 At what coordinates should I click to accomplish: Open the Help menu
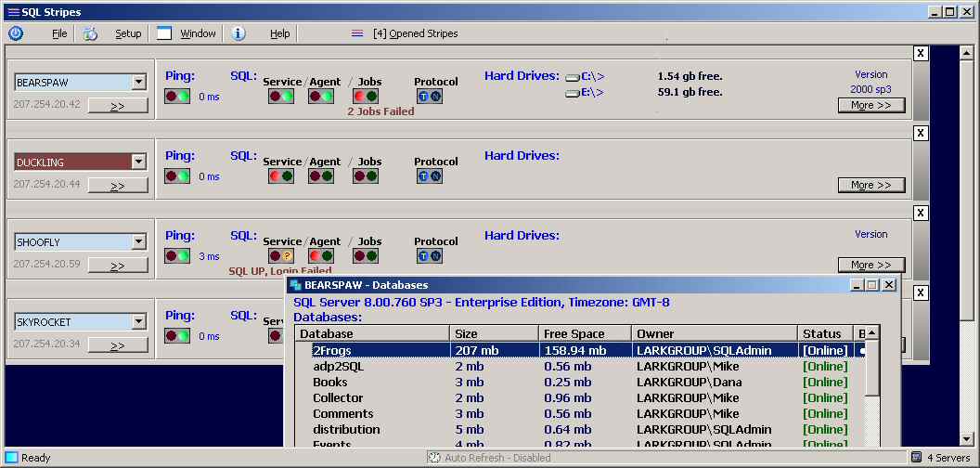280,33
